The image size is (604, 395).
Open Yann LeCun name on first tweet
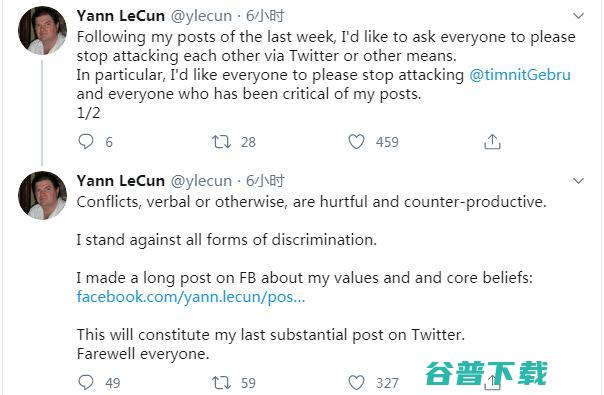(x=121, y=16)
